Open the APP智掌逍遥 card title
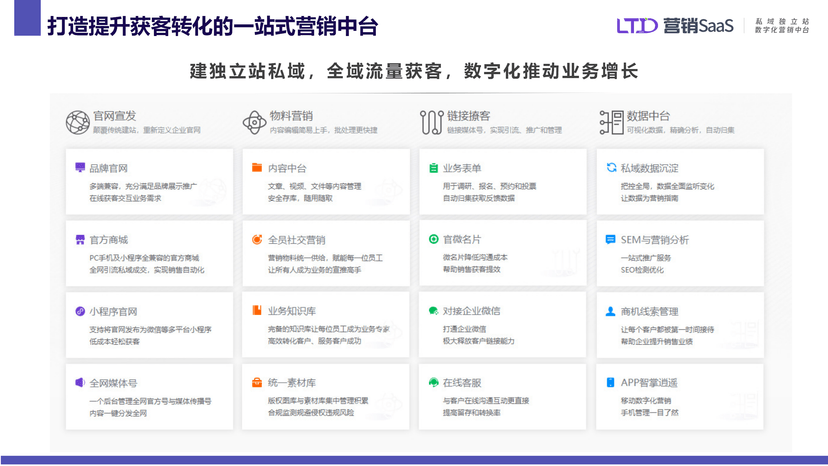 tap(649, 383)
